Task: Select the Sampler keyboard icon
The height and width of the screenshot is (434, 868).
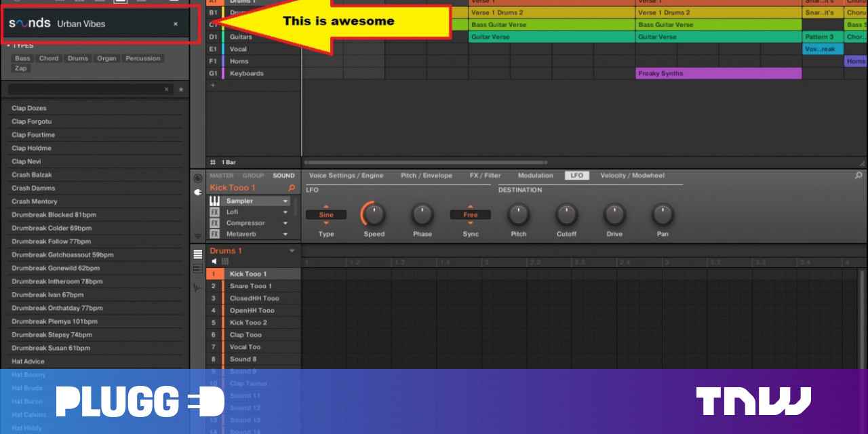Action: pos(214,201)
